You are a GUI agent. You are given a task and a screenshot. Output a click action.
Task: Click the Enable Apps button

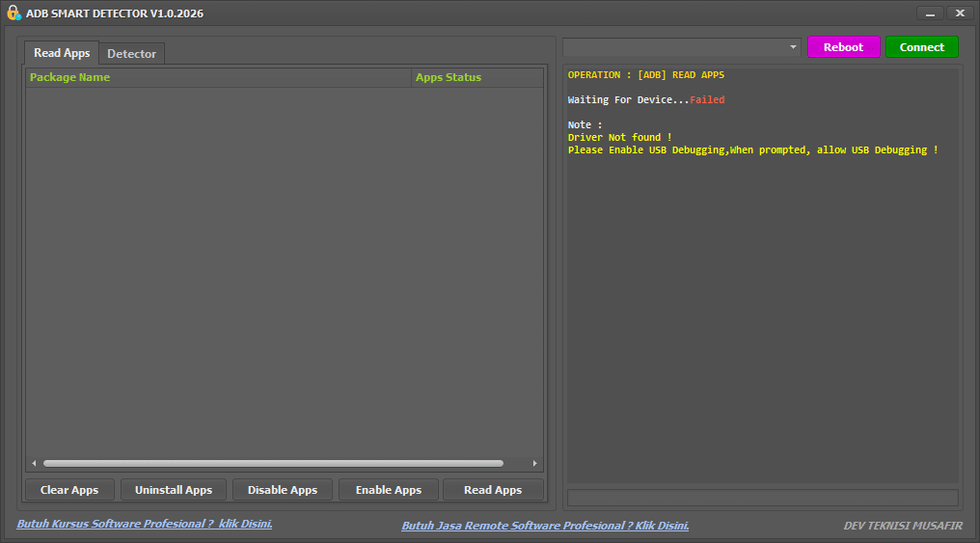389,490
